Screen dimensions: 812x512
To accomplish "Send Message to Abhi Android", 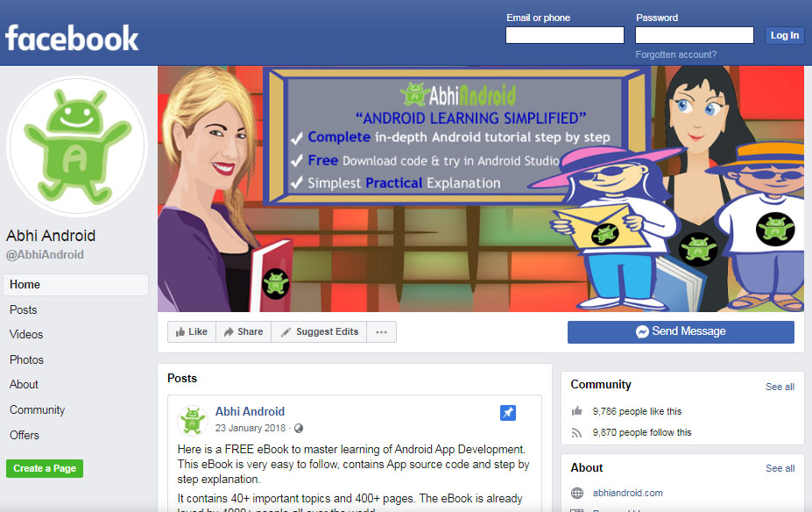I will 681,331.
